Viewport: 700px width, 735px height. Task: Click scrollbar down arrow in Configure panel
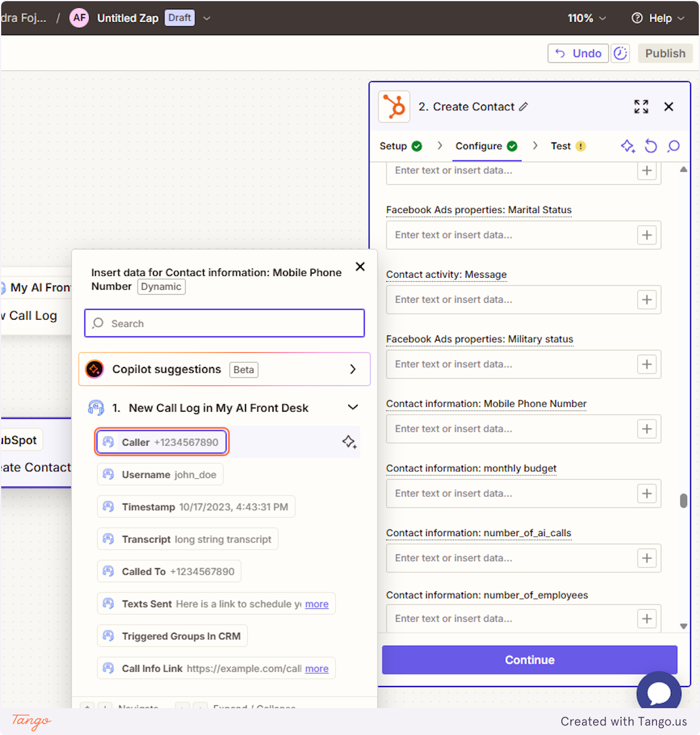click(684, 626)
